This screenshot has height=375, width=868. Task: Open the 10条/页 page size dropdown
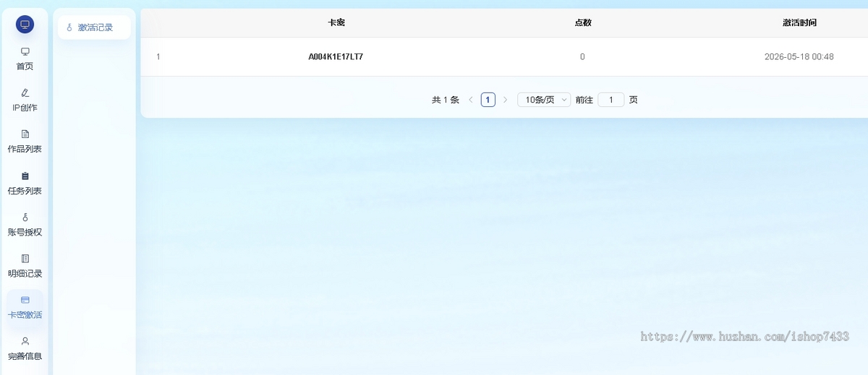pyautogui.click(x=544, y=100)
